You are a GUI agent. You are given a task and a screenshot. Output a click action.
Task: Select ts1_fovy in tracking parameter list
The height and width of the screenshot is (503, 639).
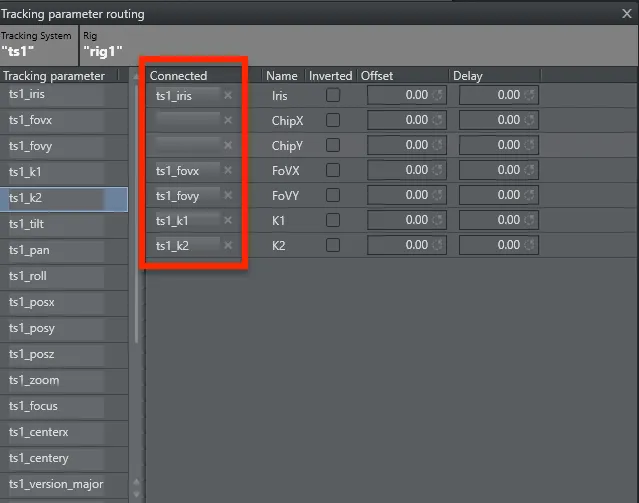(64, 146)
